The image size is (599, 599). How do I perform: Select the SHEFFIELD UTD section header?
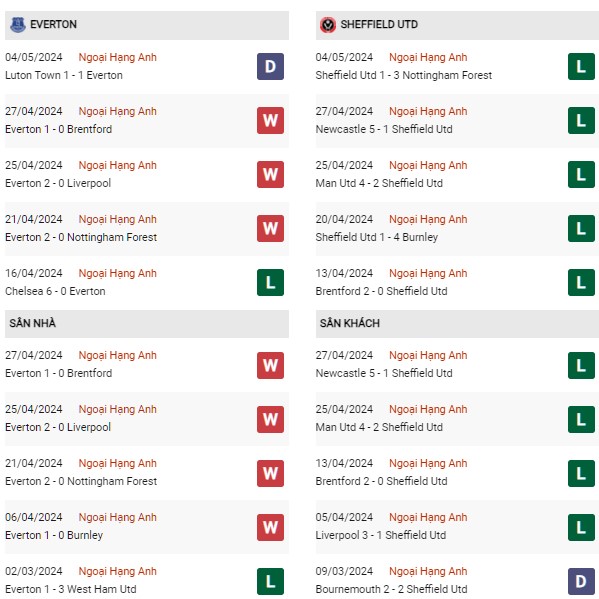[x=457, y=25]
